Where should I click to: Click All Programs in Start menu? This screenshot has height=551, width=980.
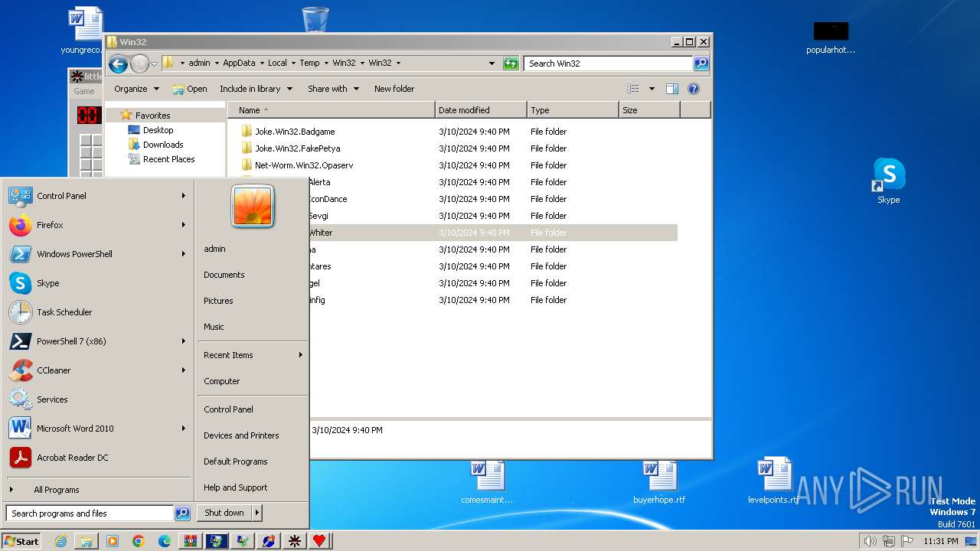click(x=57, y=490)
